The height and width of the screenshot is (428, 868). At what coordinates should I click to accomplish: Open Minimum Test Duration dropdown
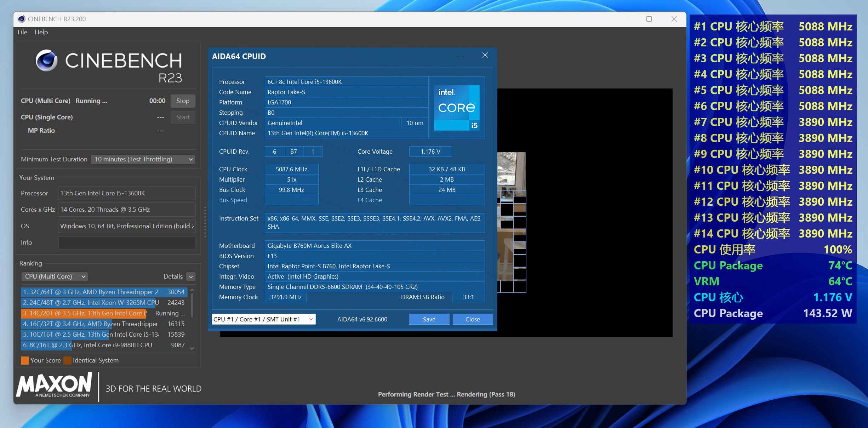pyautogui.click(x=143, y=159)
